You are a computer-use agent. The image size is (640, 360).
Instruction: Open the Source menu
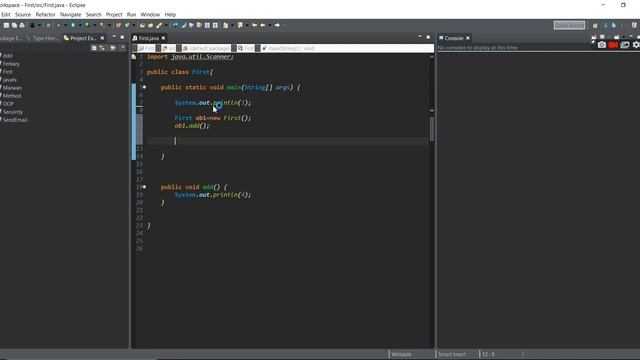[23, 14]
